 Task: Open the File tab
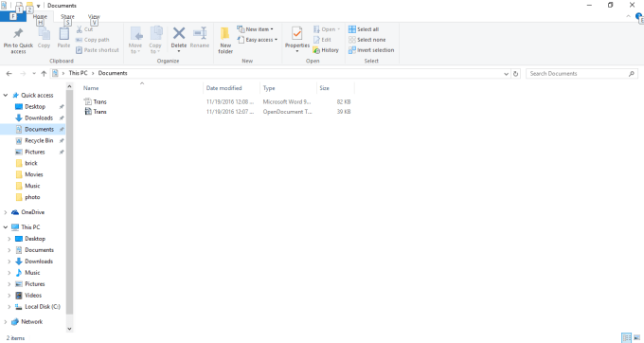click(13, 17)
